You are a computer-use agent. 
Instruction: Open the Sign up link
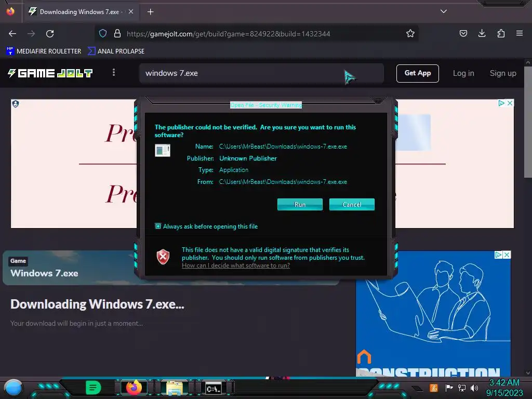coord(503,73)
